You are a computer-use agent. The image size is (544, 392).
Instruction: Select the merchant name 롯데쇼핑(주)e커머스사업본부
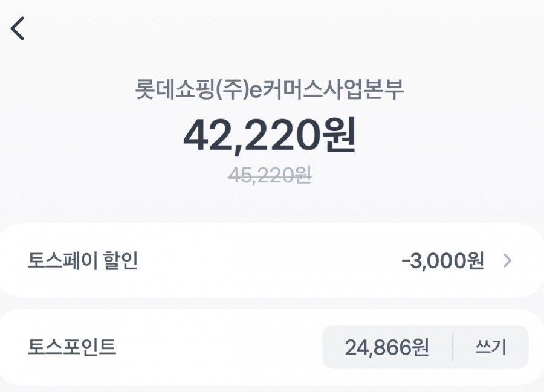[270, 91]
